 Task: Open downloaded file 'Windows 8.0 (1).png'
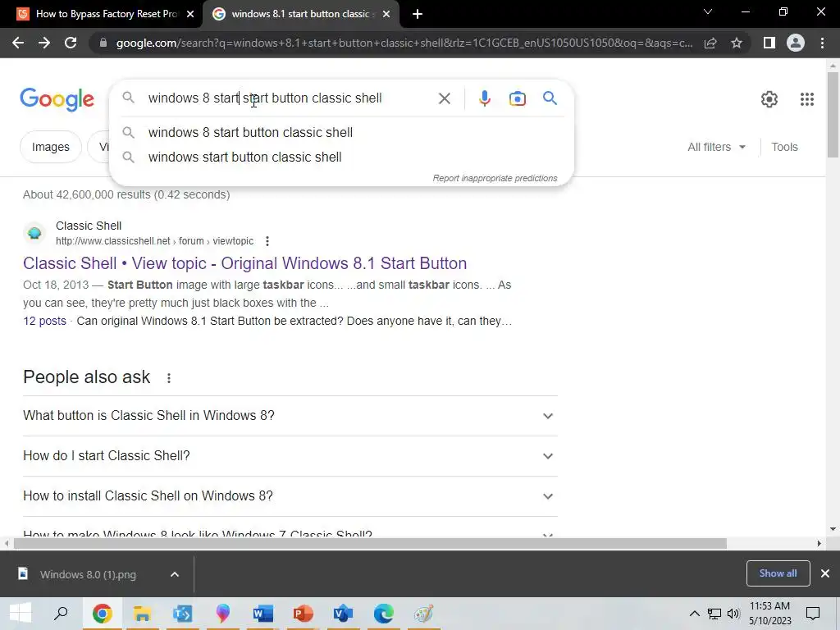[x=88, y=574]
